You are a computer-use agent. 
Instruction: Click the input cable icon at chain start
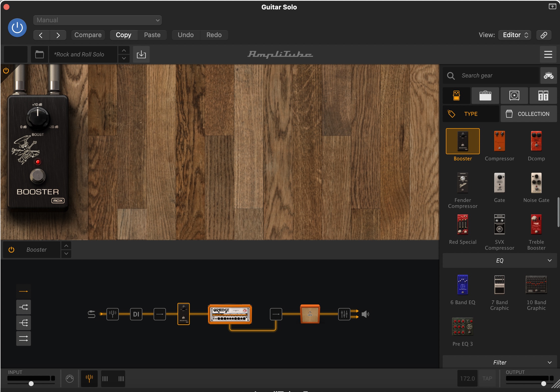pyautogui.click(x=91, y=314)
